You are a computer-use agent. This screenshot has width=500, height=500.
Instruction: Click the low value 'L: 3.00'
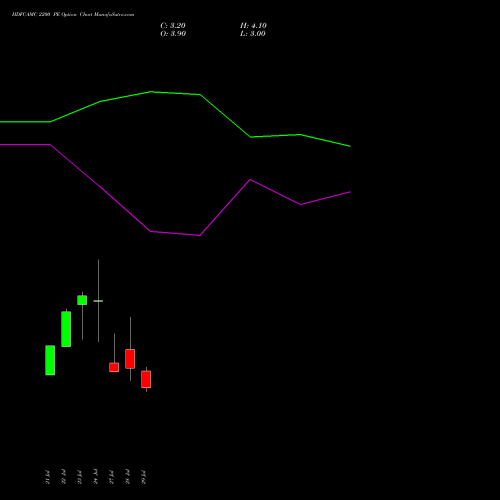point(253,34)
